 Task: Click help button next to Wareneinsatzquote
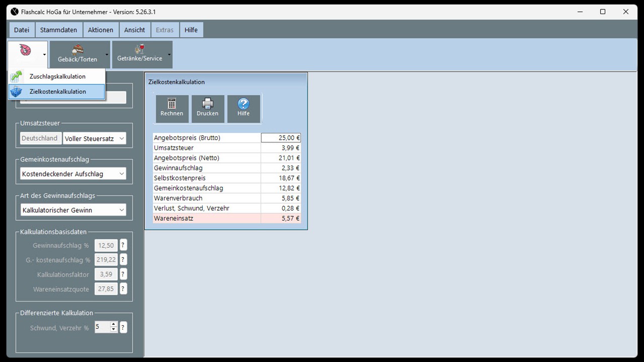[x=123, y=289]
